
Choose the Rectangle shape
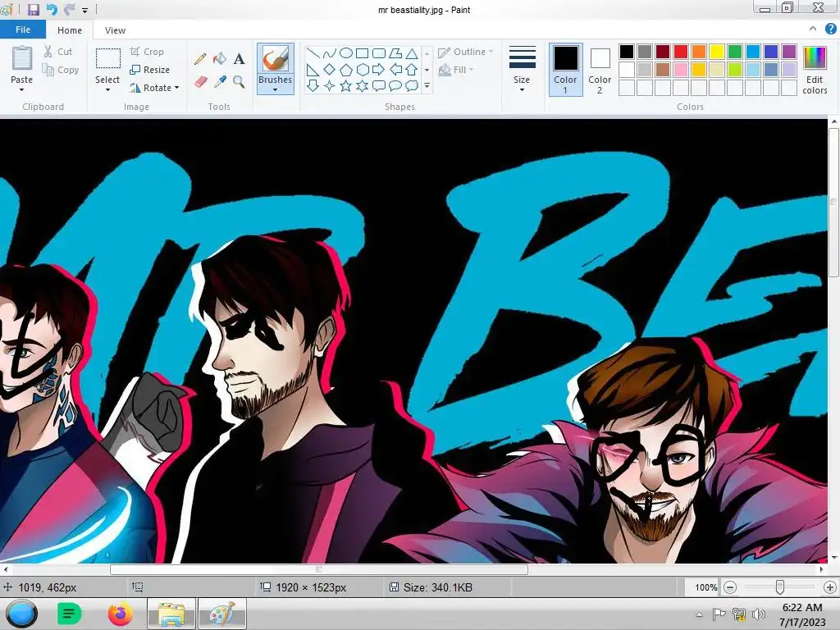362,53
